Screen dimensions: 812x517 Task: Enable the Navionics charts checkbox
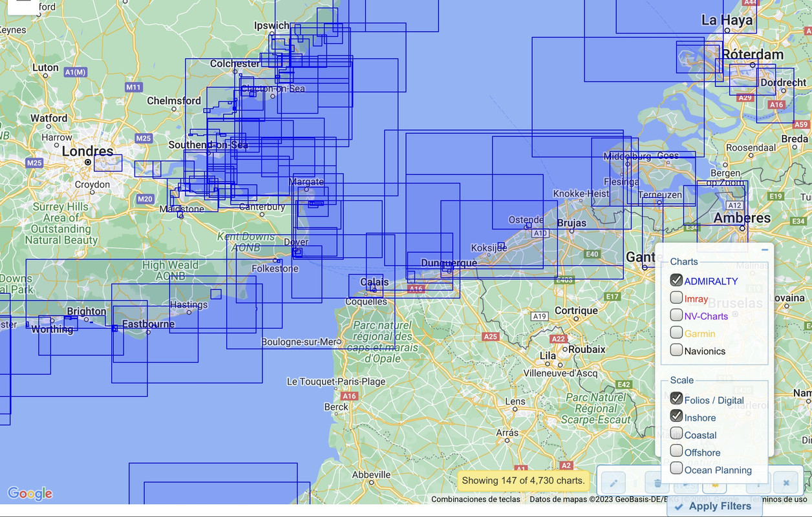pyautogui.click(x=676, y=350)
